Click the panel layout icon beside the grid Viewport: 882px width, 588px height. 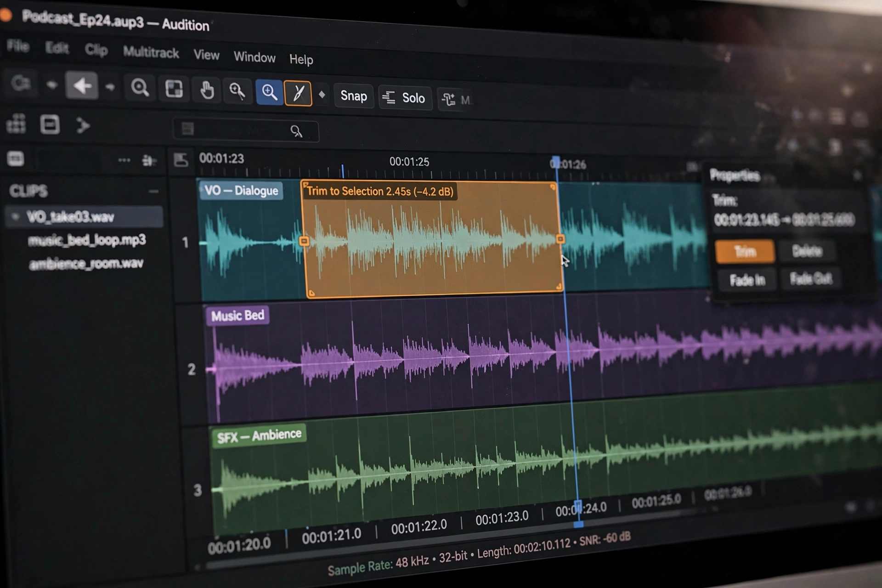(x=50, y=124)
